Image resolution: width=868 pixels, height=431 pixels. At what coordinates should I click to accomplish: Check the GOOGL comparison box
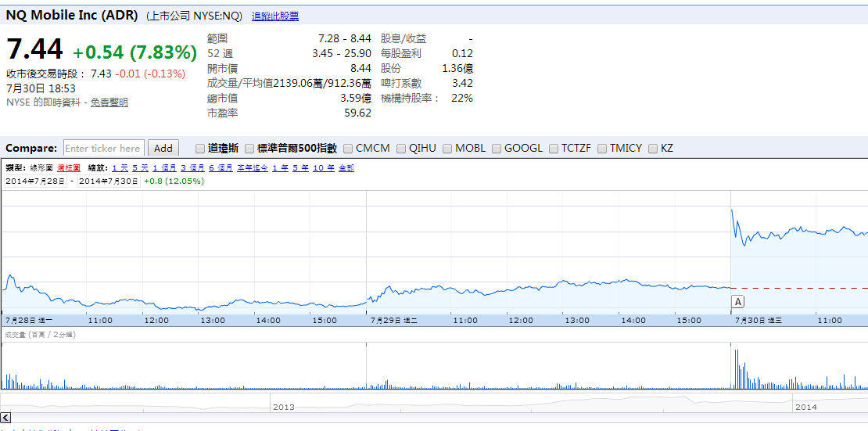click(x=497, y=149)
